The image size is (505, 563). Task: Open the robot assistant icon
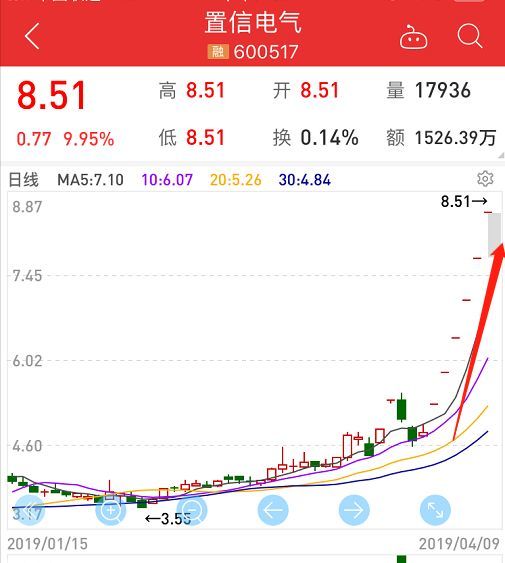[x=413, y=37]
